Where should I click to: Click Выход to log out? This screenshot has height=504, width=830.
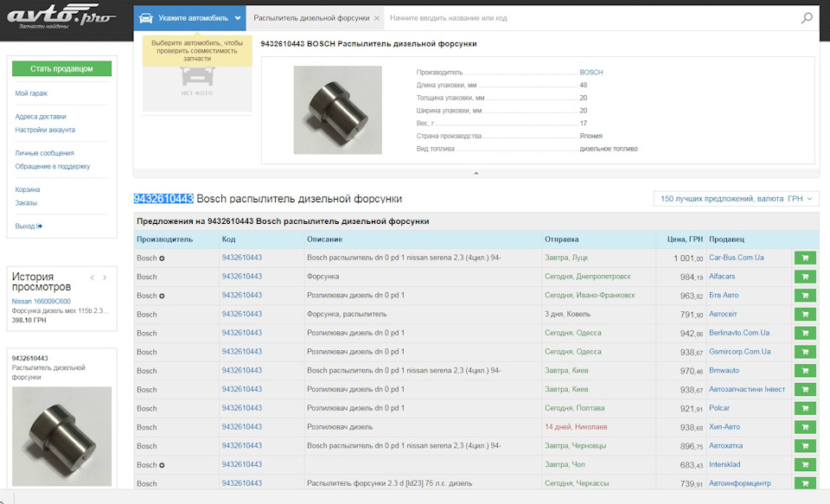[x=29, y=226]
